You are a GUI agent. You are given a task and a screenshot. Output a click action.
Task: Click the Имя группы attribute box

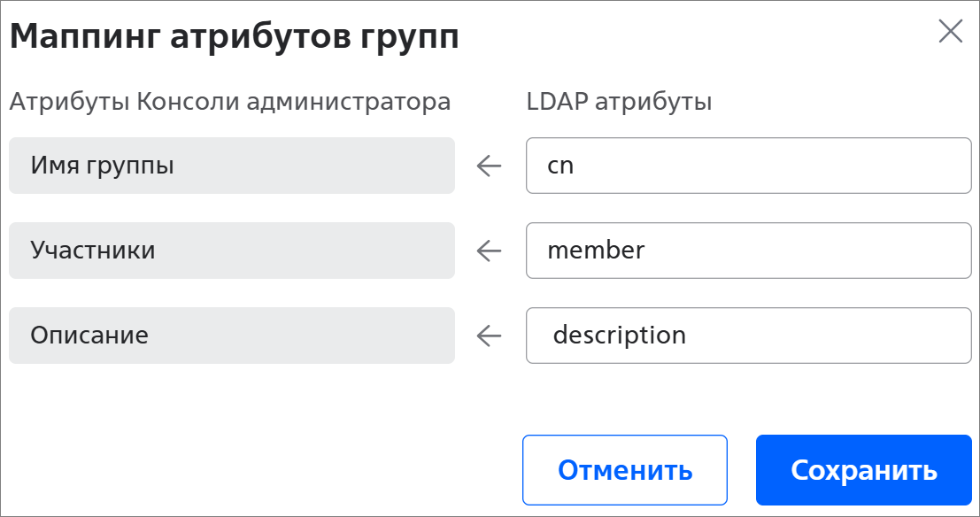[x=231, y=166]
